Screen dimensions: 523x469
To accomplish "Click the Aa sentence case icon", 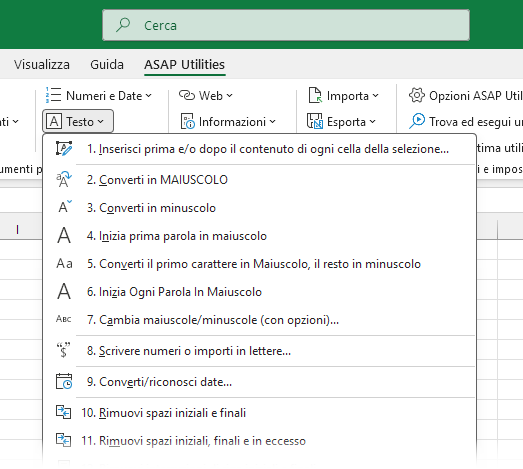I will click(x=64, y=264).
